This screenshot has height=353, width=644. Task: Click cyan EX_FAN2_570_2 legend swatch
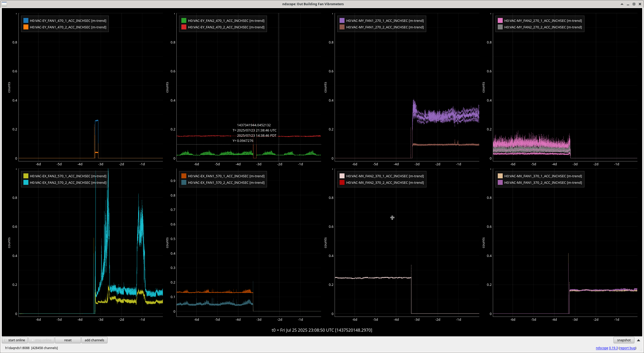tap(26, 182)
